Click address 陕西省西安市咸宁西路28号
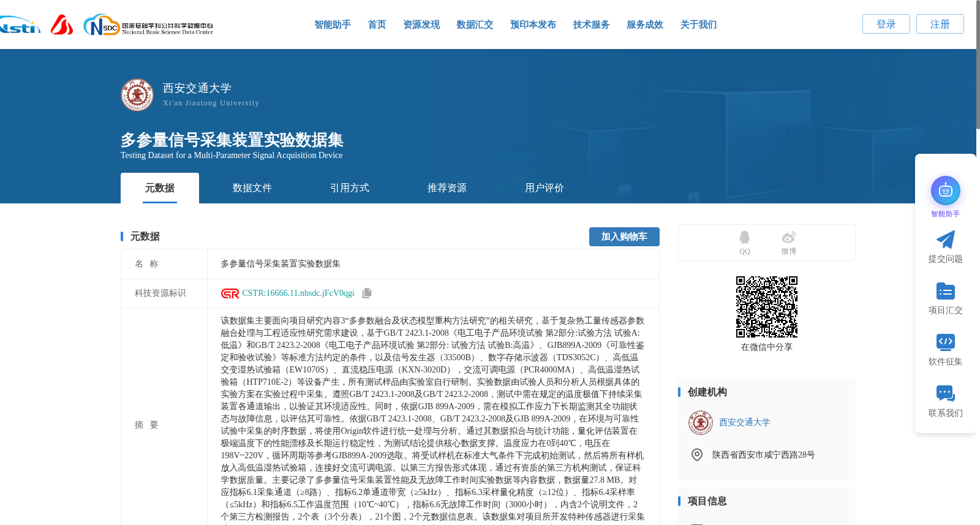Image resolution: width=980 pixels, height=525 pixels. click(763, 455)
